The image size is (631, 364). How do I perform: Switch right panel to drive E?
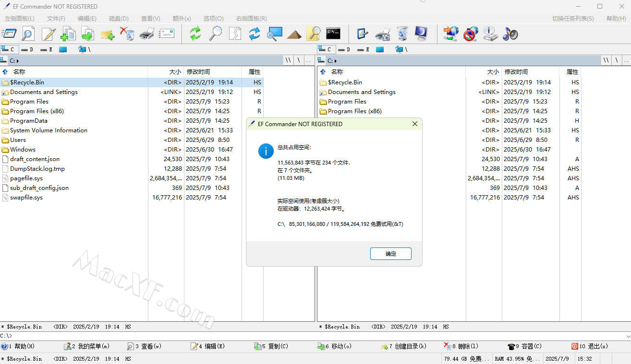364,49
